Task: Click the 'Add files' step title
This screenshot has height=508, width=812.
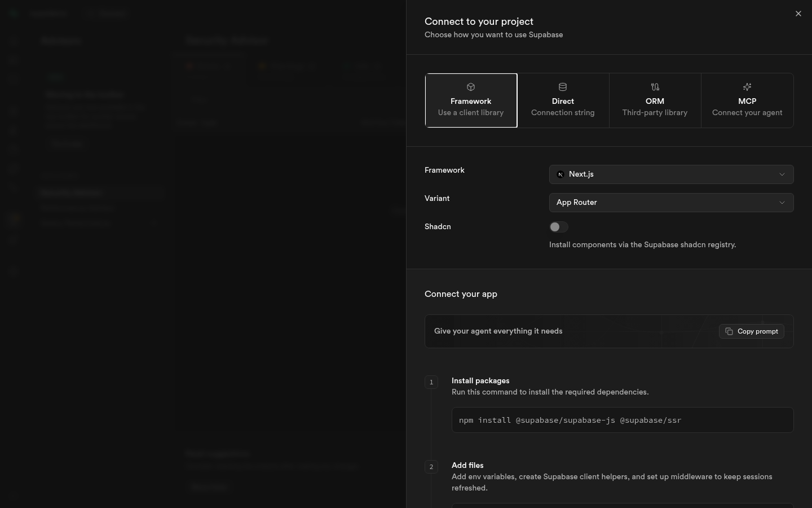Action: [467, 466]
